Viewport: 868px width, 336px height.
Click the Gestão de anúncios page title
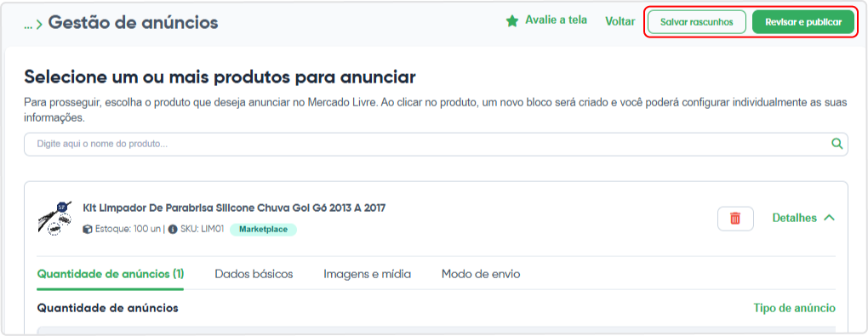(133, 23)
